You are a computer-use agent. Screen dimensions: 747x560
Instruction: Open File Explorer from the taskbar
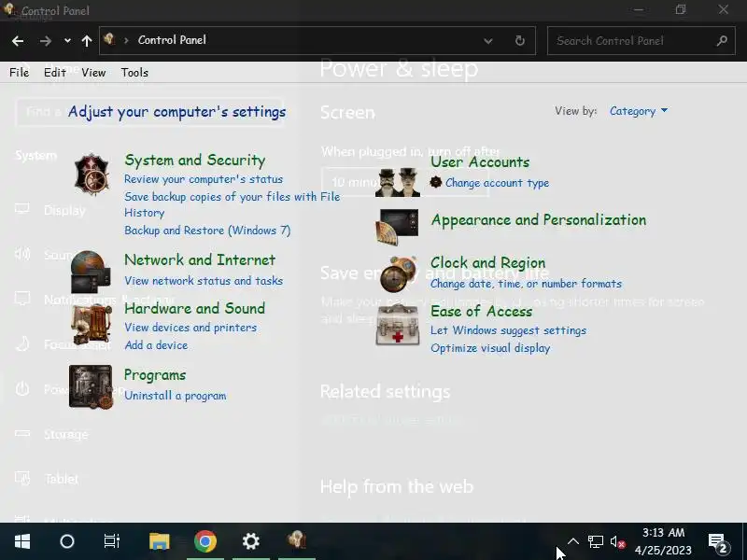tap(159, 541)
